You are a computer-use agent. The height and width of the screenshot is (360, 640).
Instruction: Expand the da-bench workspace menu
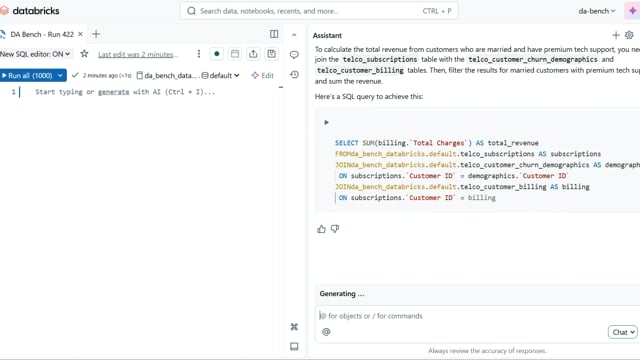(596, 11)
